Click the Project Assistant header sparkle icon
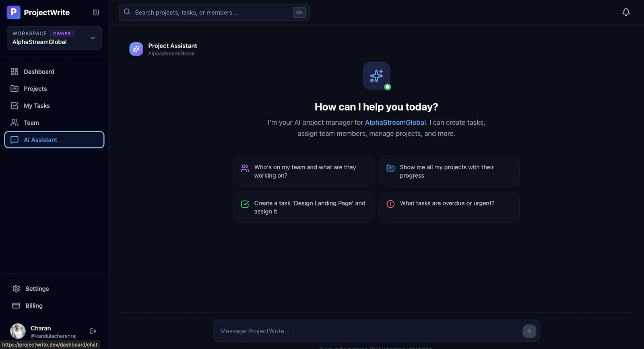The width and height of the screenshot is (644, 349). click(136, 49)
